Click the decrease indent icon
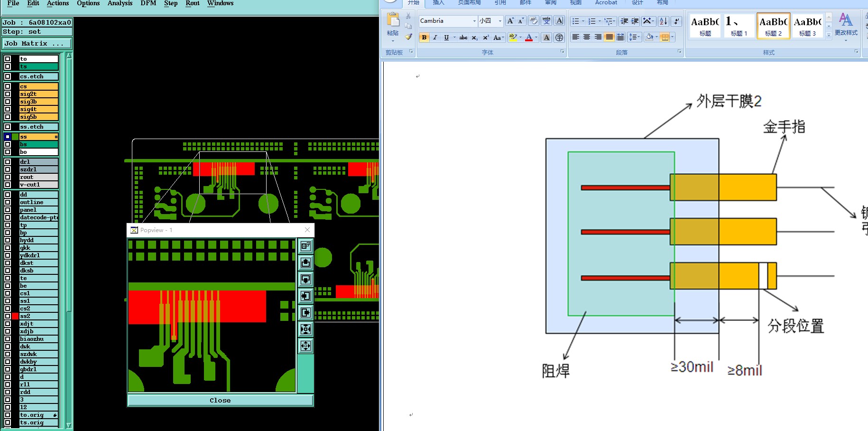This screenshot has height=431, width=868. click(x=624, y=21)
